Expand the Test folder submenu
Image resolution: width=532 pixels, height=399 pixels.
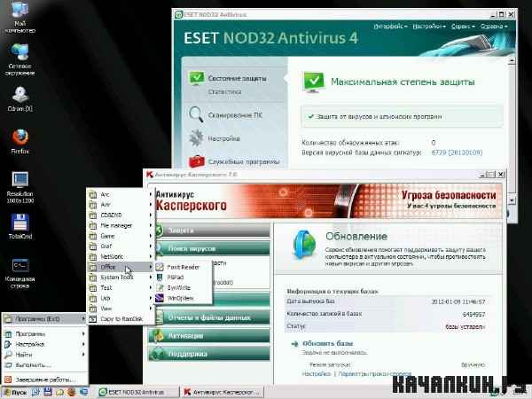tap(121, 287)
